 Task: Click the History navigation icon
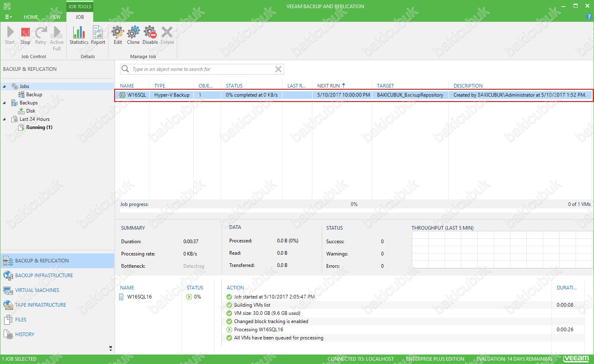click(x=8, y=335)
